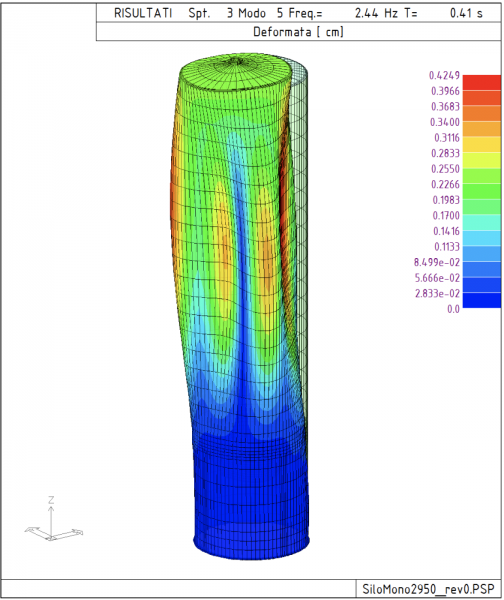Screen dimensions: 504x600
Task: Click the RISULTATI header label
Action: tap(143, 13)
